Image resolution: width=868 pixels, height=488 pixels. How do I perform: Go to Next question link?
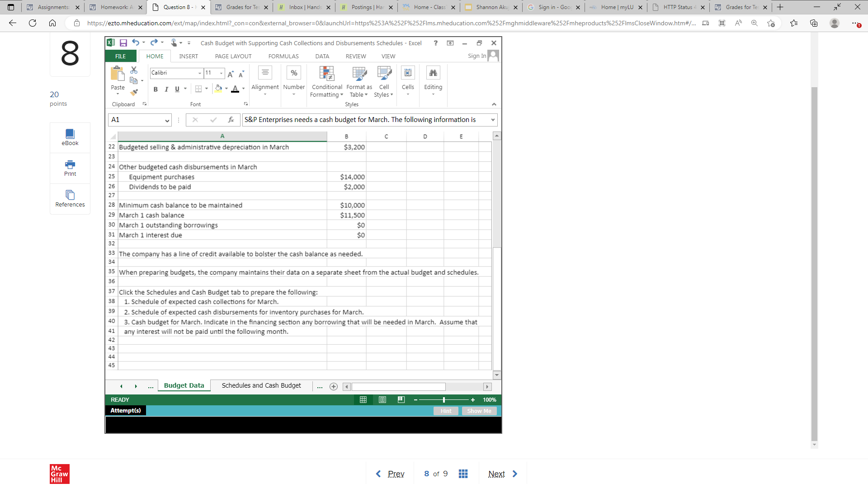coord(496,474)
